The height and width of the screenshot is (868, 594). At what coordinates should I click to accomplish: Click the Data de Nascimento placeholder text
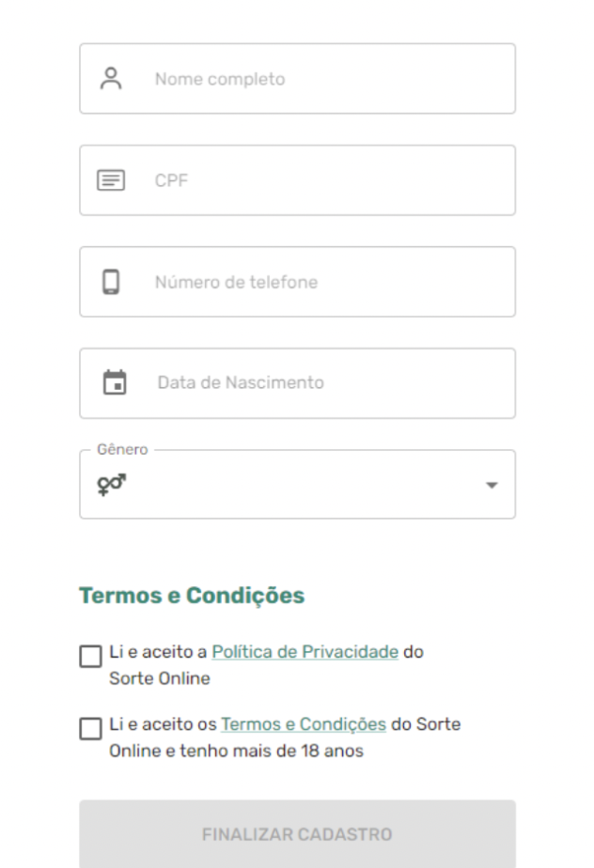tap(241, 382)
